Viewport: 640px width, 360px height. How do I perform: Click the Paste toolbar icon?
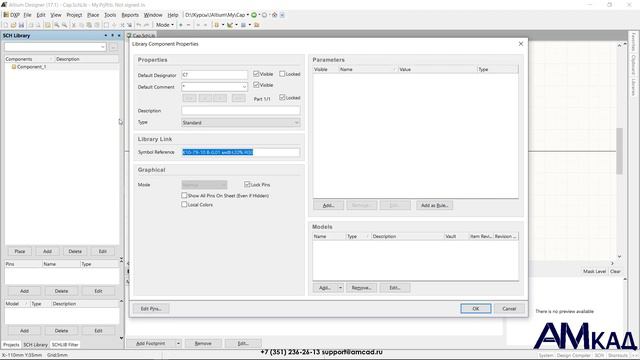(x=89, y=25)
